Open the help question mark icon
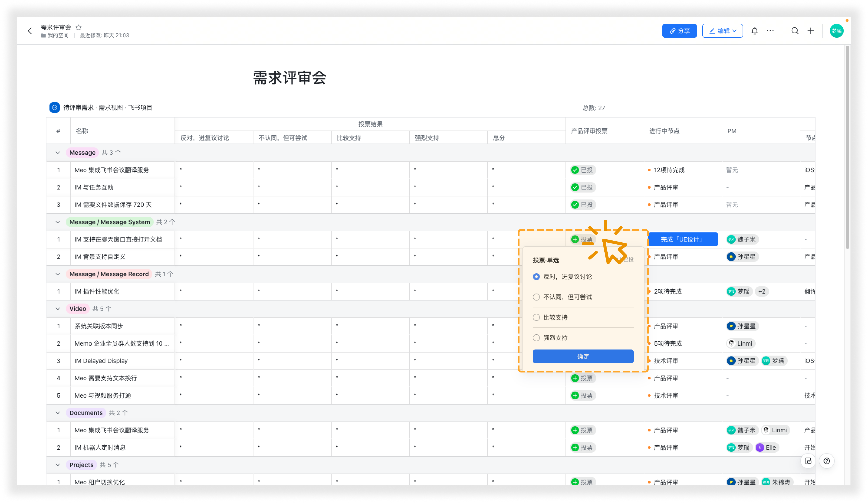Viewport: 868px width, 503px height. (x=826, y=461)
